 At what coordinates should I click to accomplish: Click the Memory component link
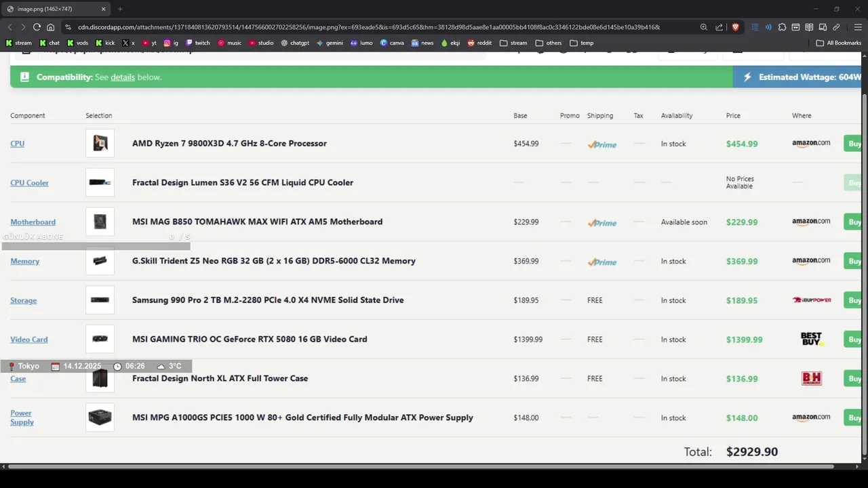(25, 261)
